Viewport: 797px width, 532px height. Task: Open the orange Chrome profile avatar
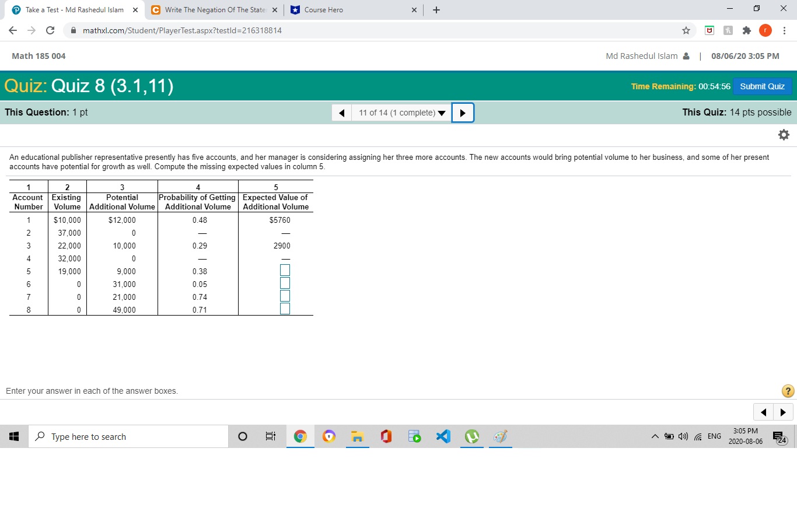coord(765,30)
